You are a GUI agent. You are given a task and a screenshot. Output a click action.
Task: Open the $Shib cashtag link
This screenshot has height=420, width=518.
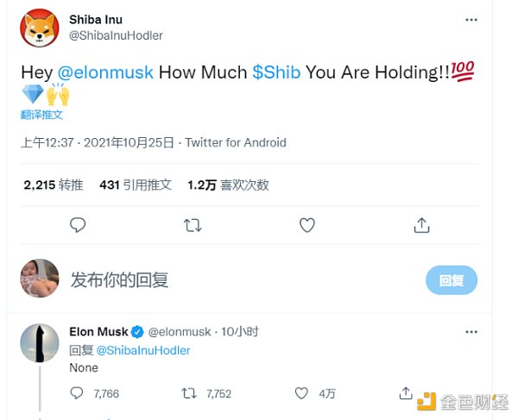276,72
